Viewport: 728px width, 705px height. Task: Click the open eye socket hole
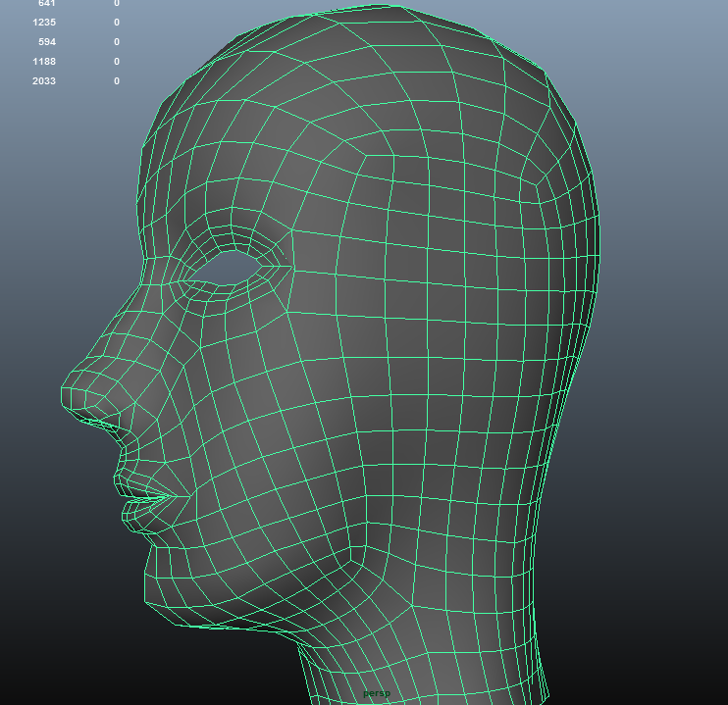point(233,266)
